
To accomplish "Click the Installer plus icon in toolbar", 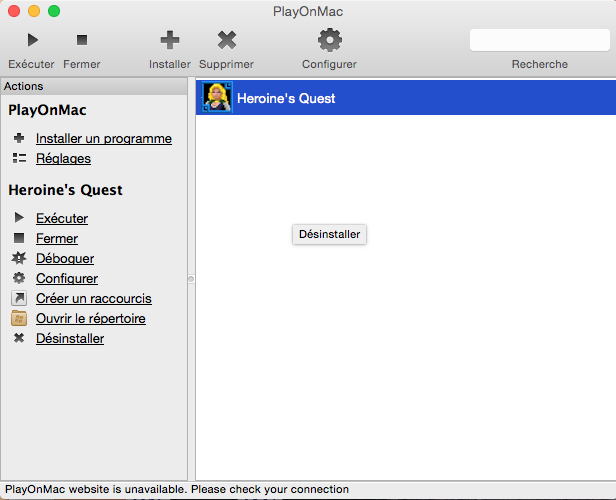I will [x=170, y=40].
